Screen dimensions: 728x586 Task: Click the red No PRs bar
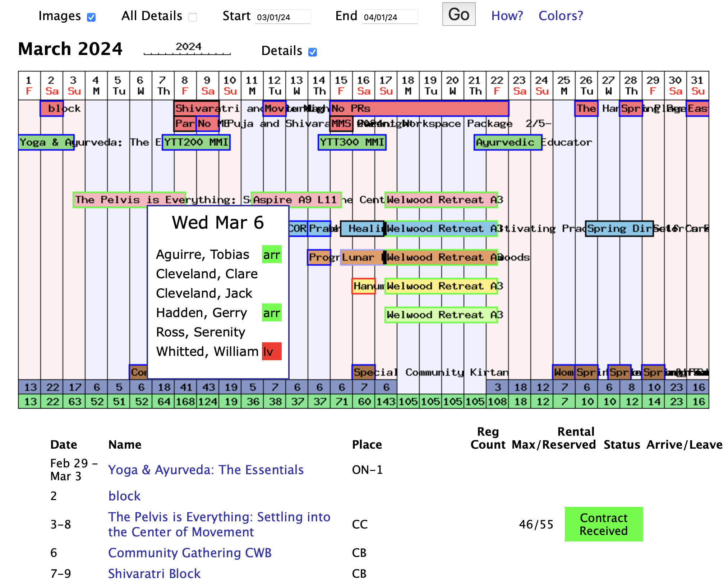419,109
